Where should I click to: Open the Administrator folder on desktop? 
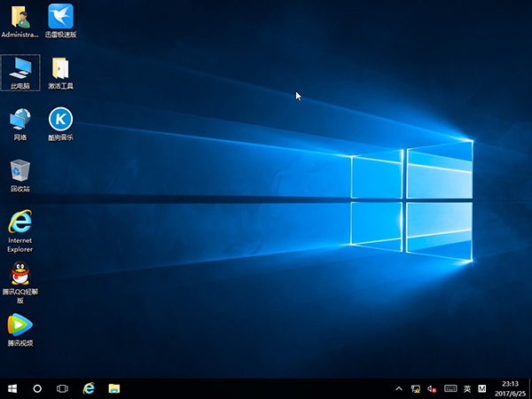coord(20,17)
